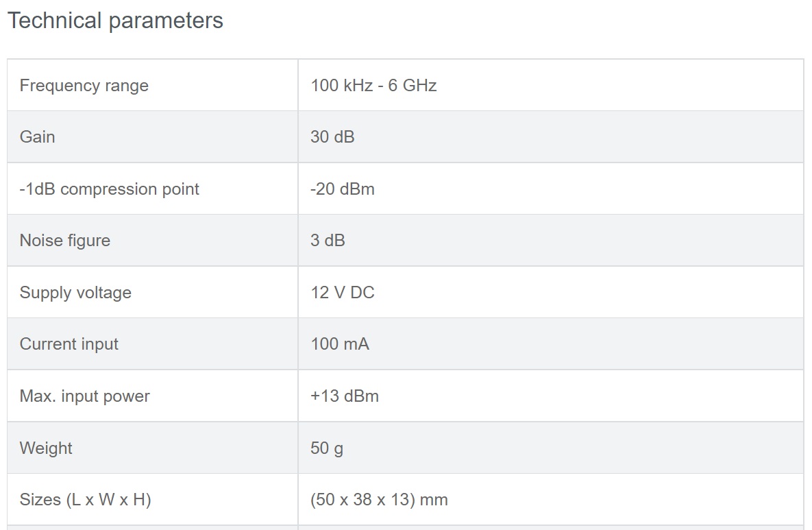This screenshot has height=530, width=812.
Task: Select the Weight row label
Action: 46,448
